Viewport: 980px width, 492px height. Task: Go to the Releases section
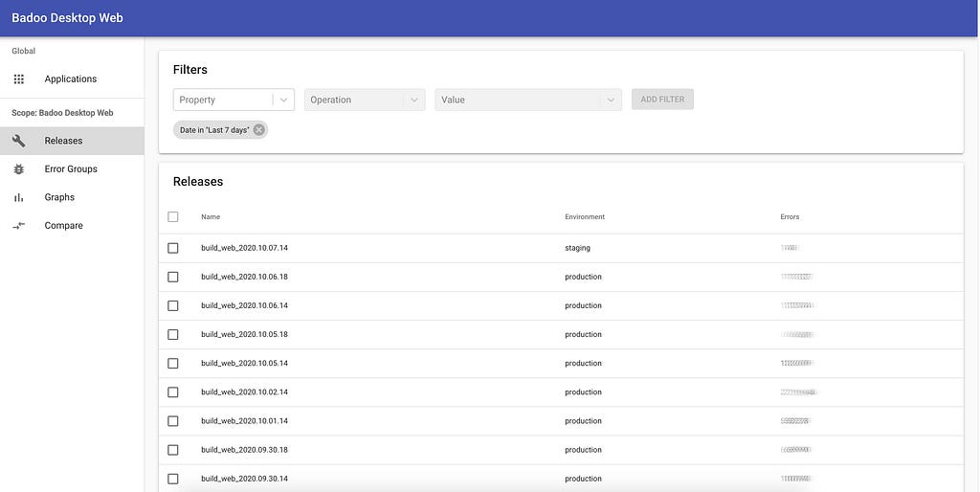tap(72, 141)
